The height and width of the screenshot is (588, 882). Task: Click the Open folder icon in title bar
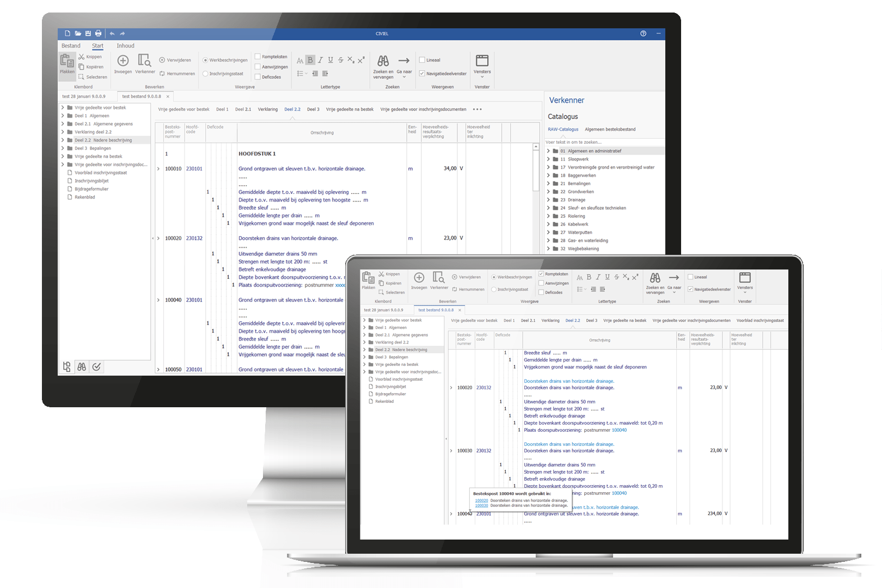[x=78, y=34]
